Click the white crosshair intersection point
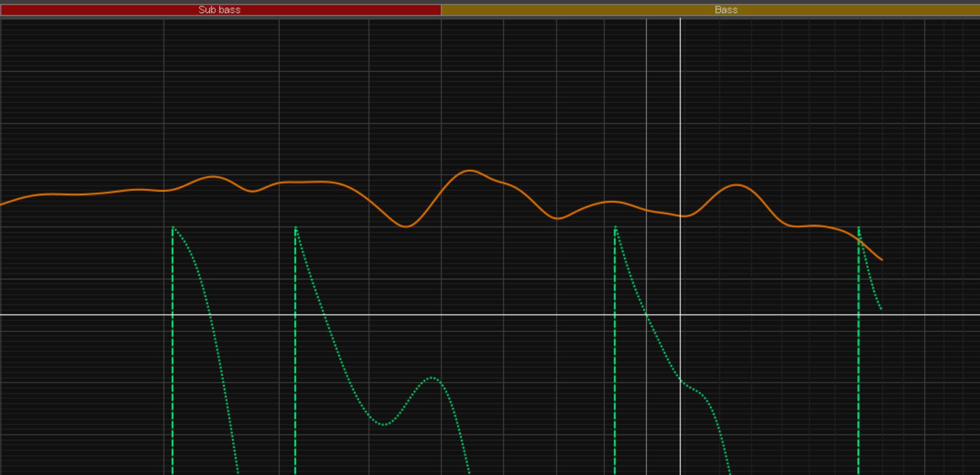This screenshot has width=980, height=475. pos(680,315)
